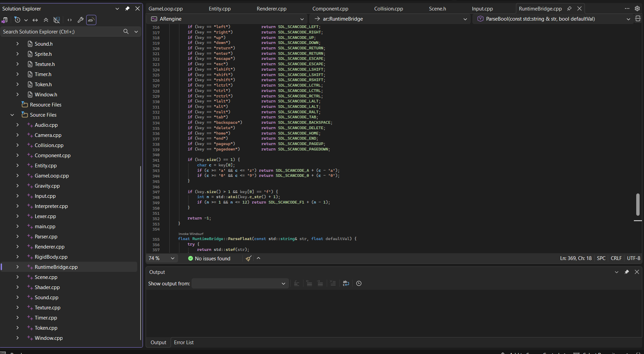The height and width of the screenshot is (354, 644).
Task: Expand the Window.h tree node
Action: (x=18, y=94)
